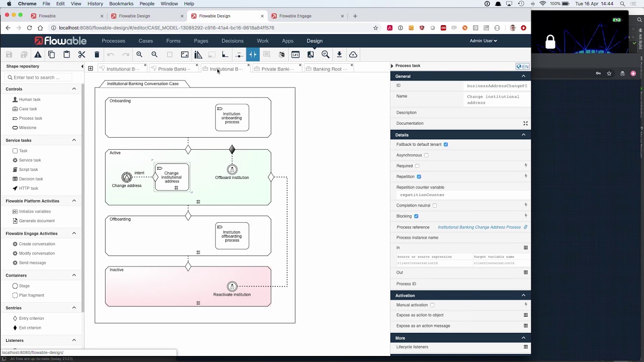This screenshot has width=644, height=362.
Task: Check the Required checkbox
Action: [417, 166]
